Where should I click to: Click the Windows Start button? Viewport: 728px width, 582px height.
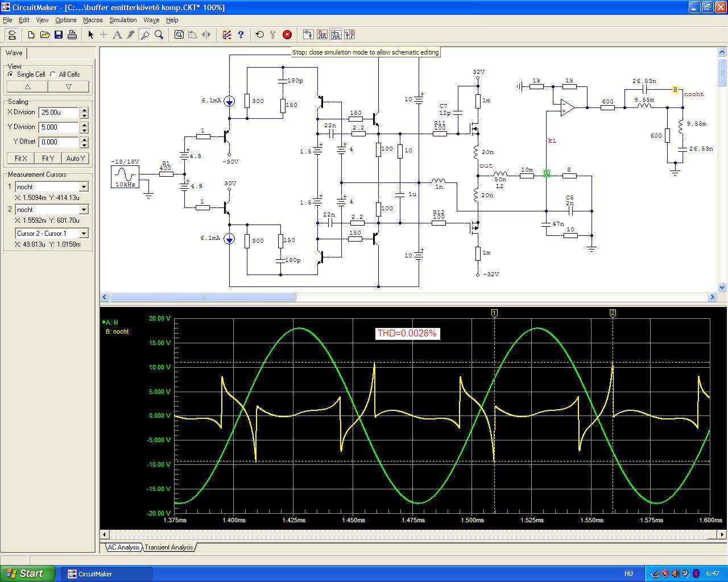(x=28, y=573)
